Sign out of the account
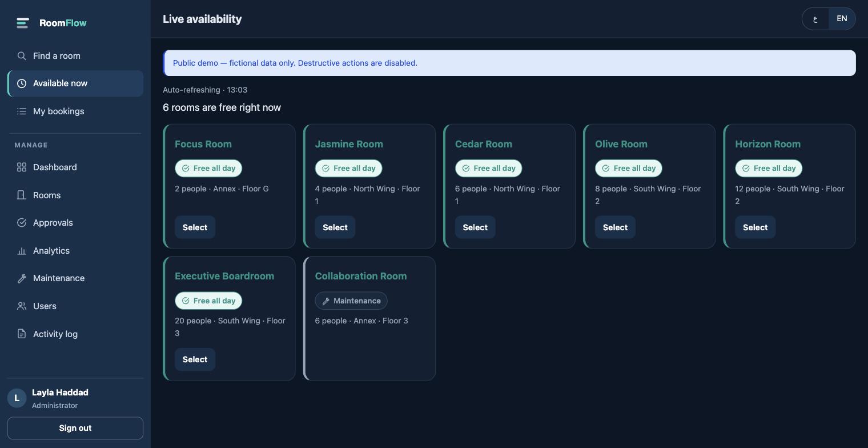 pyautogui.click(x=75, y=428)
